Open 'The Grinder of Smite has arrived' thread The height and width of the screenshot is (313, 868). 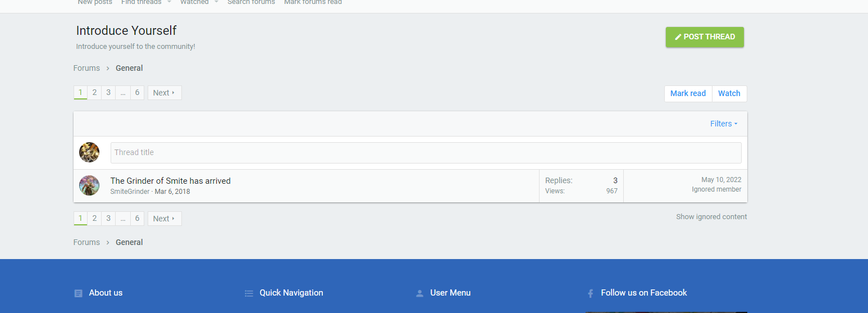170,181
